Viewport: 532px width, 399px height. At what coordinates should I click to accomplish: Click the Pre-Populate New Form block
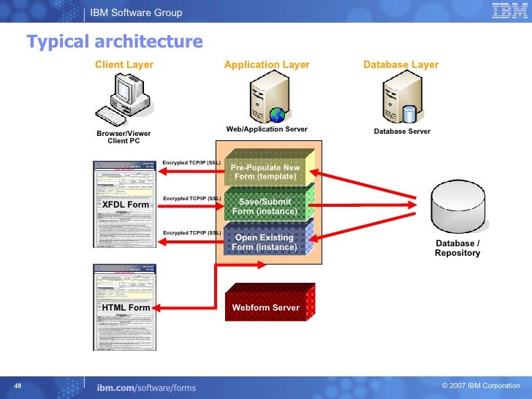(270, 167)
